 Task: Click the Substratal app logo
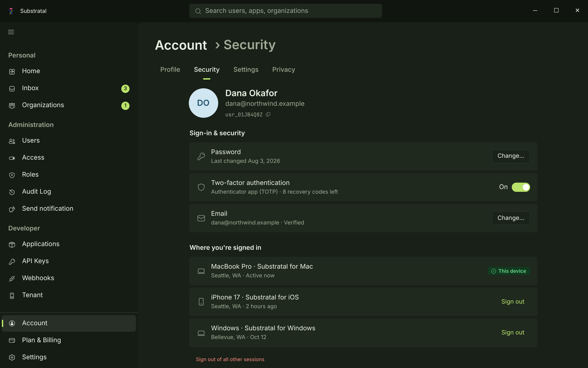(11, 11)
